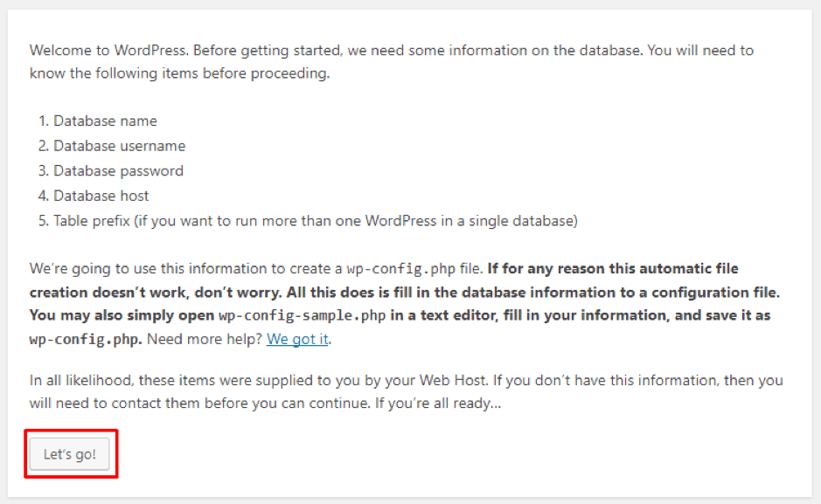Open the "We got it" help link
The image size is (821, 504).
[x=297, y=339]
